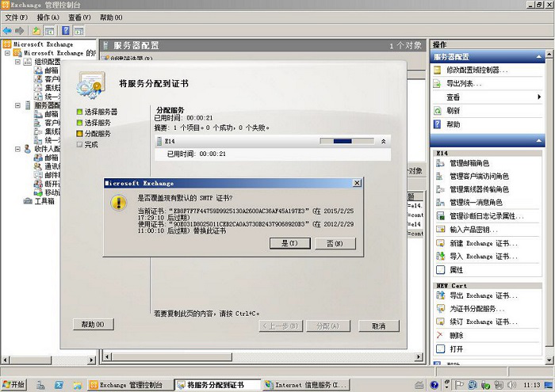Click the up-one-level folder toolbar icon
Screen dimensions: 555x392
coord(37,30)
